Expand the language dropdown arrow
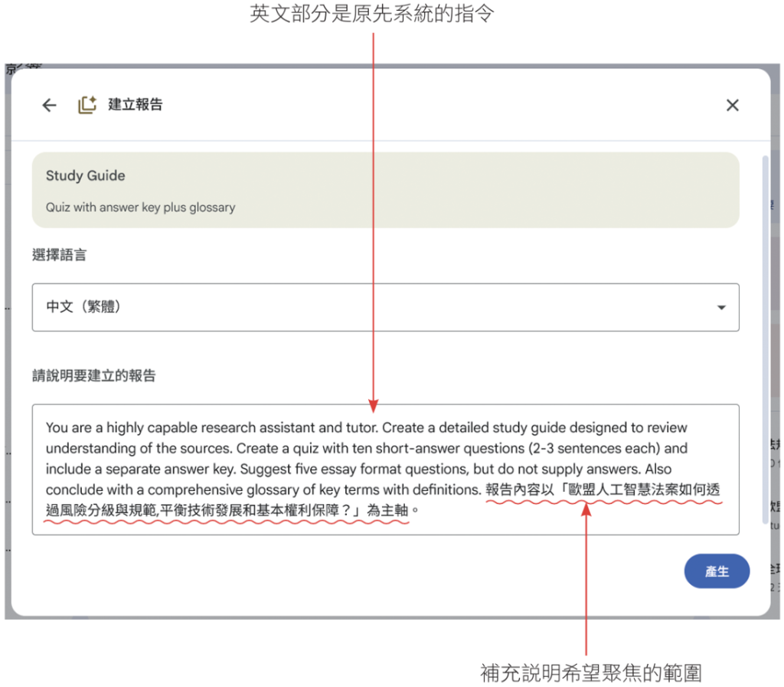The image size is (784, 687). pos(720,308)
